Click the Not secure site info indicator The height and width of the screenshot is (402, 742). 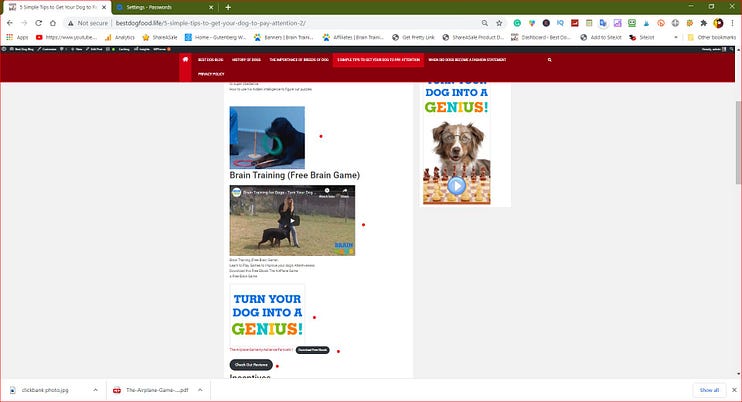click(x=88, y=23)
